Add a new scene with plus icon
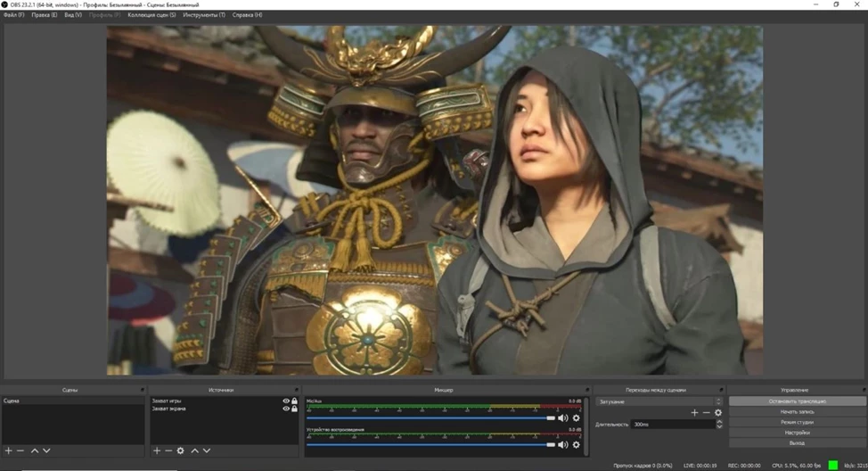868x471 pixels. [8, 450]
